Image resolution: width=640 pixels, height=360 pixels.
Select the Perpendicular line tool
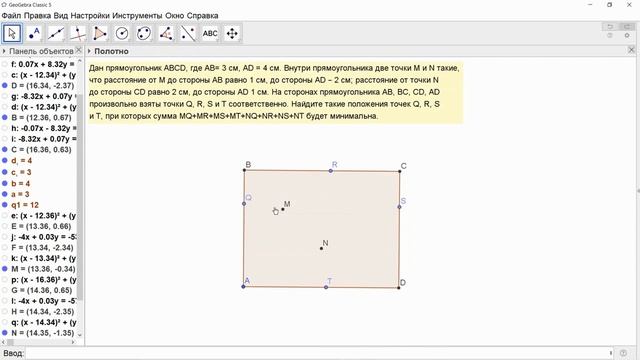coord(78,33)
